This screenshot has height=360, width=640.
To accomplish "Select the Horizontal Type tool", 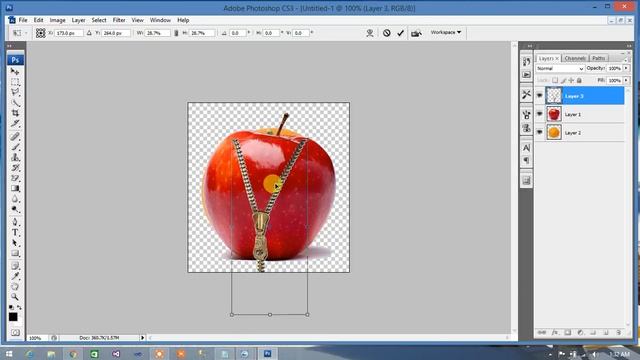I will [15, 232].
